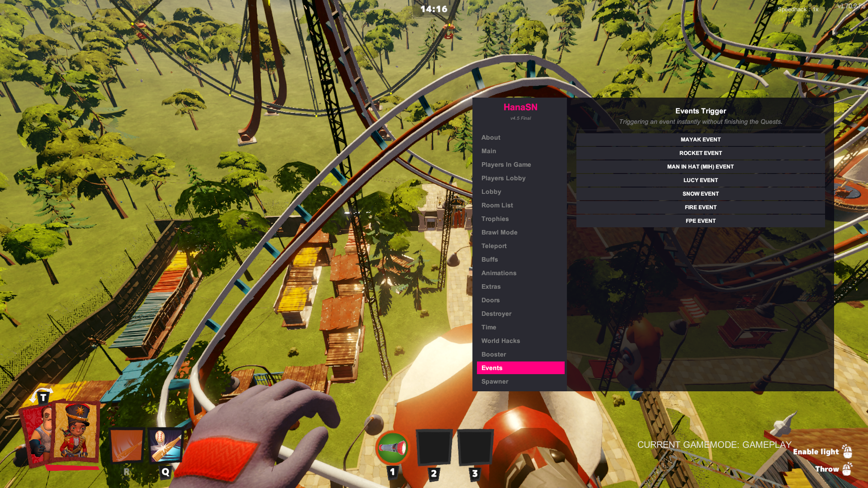Open the Spawner section
The height and width of the screenshot is (488, 868).
coord(520,381)
